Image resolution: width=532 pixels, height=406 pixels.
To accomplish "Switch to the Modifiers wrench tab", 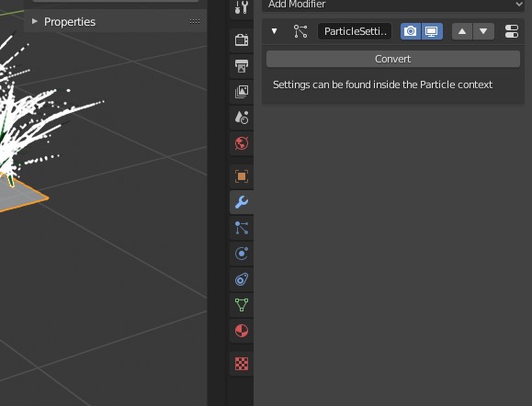I will [x=242, y=202].
